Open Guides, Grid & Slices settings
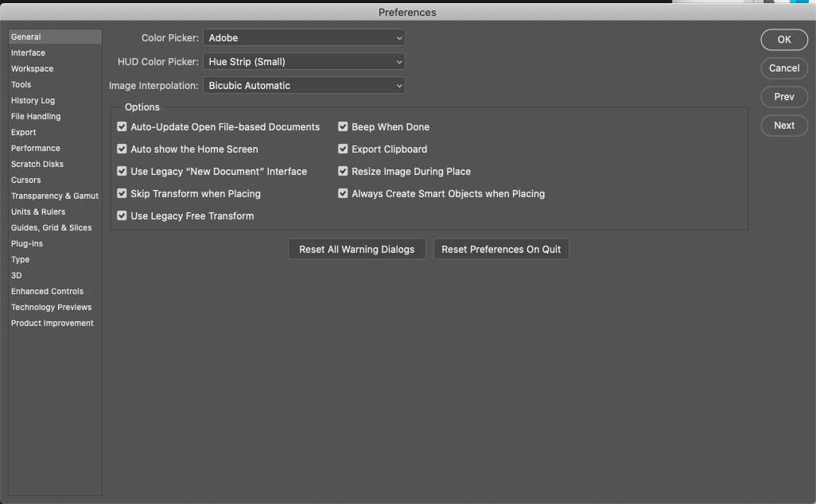The image size is (816, 504). click(52, 227)
